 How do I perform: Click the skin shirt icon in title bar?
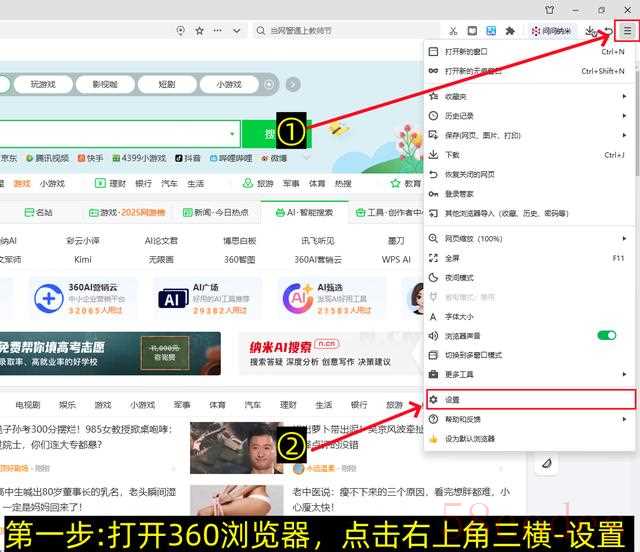[550, 9]
